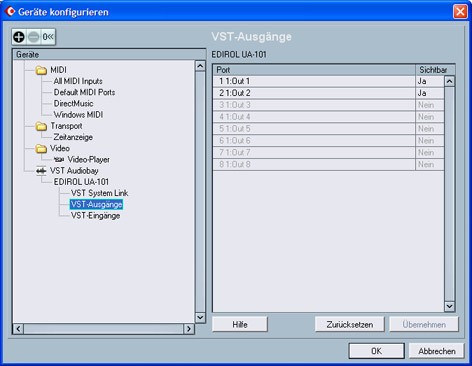Click device tree scroll up arrow

[x=200, y=66]
